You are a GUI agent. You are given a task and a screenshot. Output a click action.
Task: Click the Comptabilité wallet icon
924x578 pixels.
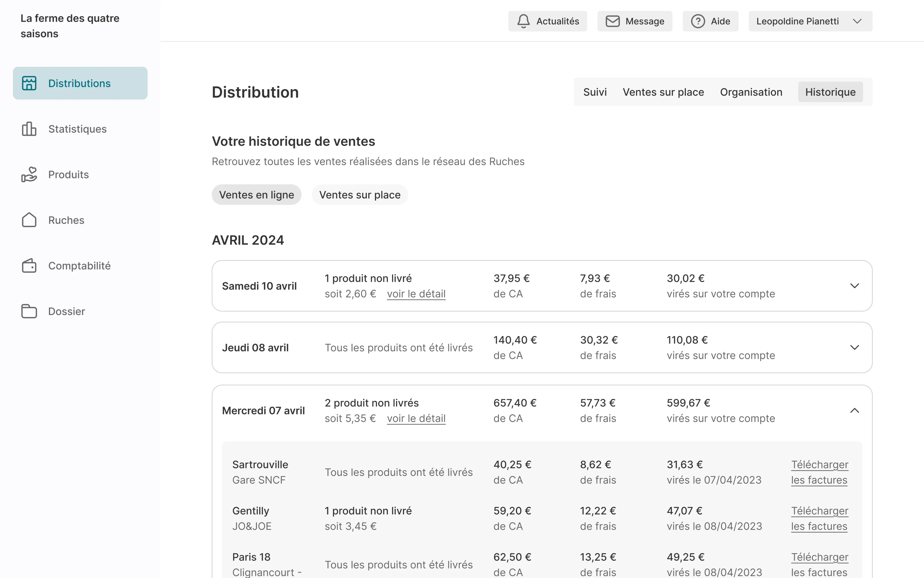[29, 266]
